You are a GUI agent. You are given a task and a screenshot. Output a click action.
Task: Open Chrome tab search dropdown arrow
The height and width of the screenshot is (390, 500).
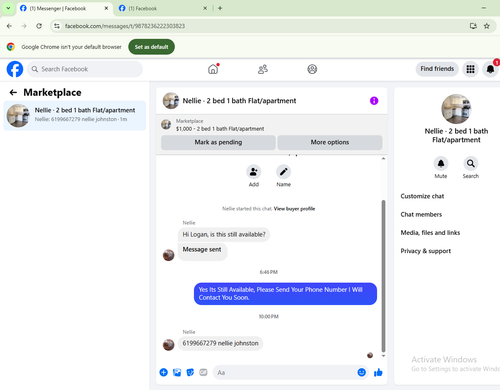8,8
